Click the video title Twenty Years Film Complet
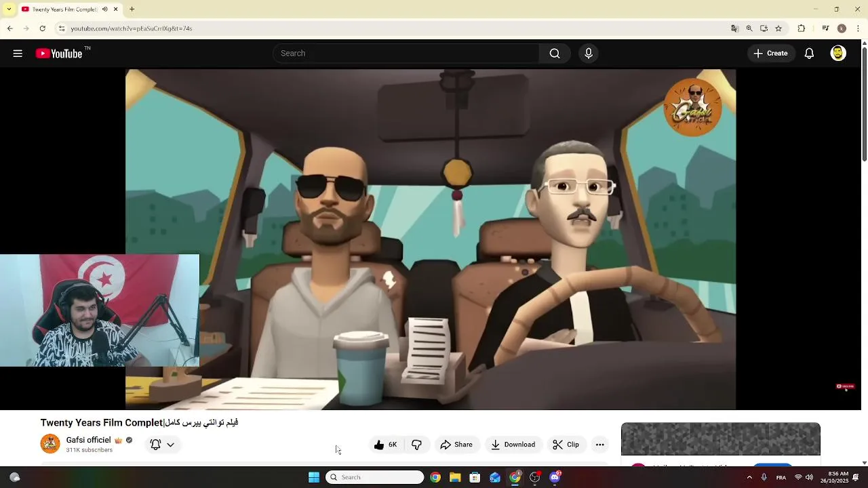This screenshot has height=488, width=868. (x=139, y=422)
